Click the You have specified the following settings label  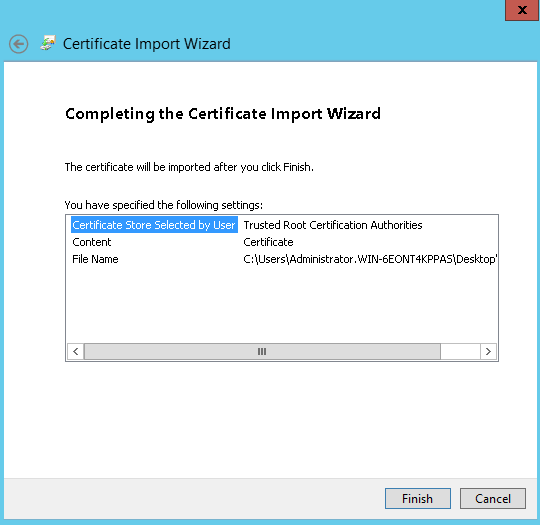pos(164,205)
